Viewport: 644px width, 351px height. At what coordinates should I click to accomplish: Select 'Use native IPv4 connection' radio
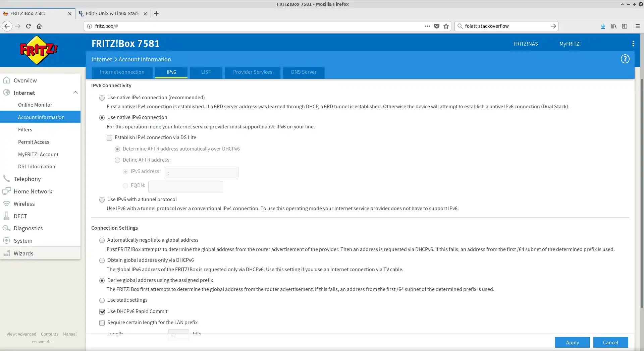102,98
